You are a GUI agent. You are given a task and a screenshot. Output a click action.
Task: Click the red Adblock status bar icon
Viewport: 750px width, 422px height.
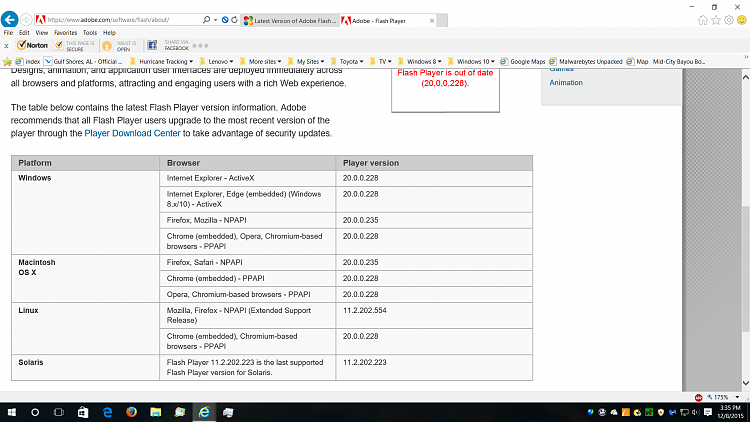click(698, 397)
